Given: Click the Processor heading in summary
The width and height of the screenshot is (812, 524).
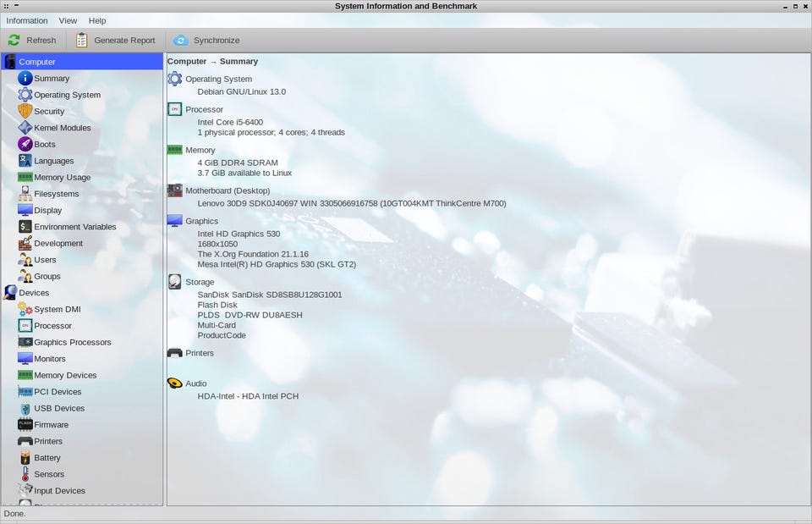Looking at the screenshot, I should 204,109.
